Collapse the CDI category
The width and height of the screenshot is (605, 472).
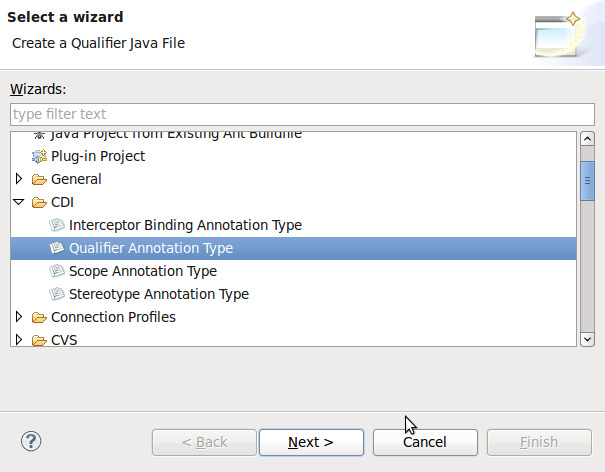click(x=19, y=202)
